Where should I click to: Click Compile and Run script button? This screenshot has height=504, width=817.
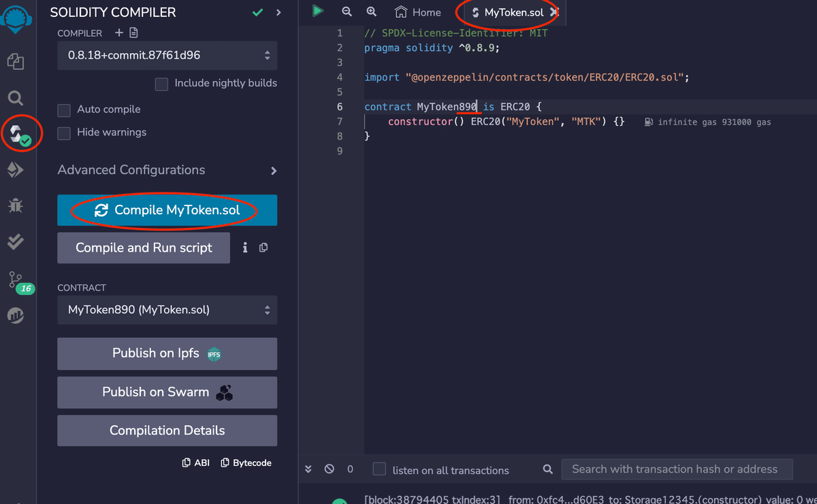(x=144, y=248)
